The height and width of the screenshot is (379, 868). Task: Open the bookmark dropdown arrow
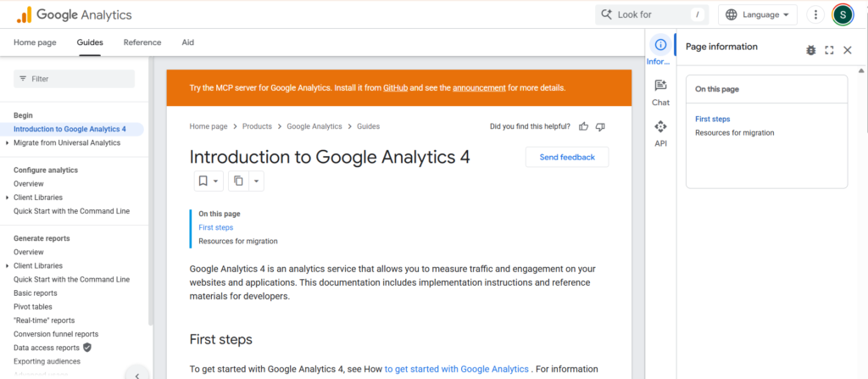pos(216,181)
